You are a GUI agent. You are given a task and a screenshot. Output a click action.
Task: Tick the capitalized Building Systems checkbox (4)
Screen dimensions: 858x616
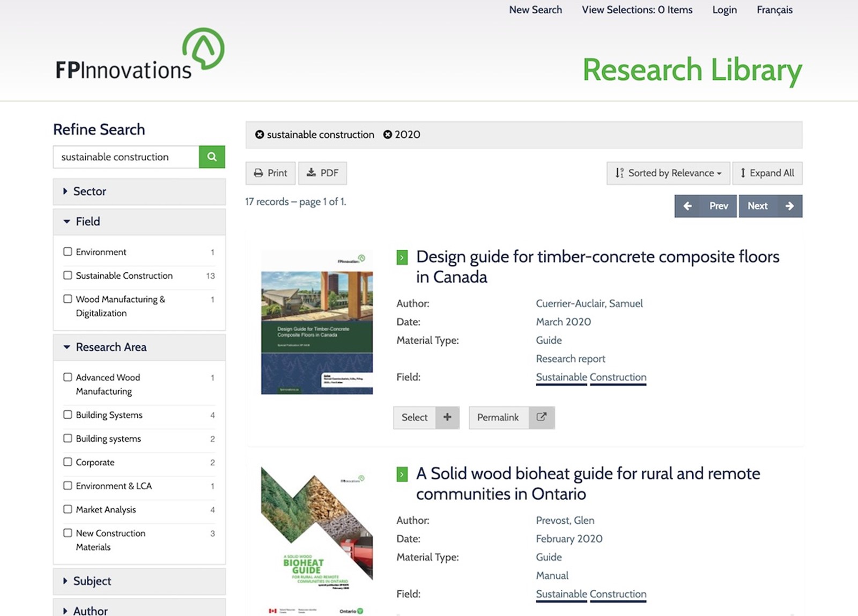pos(68,414)
